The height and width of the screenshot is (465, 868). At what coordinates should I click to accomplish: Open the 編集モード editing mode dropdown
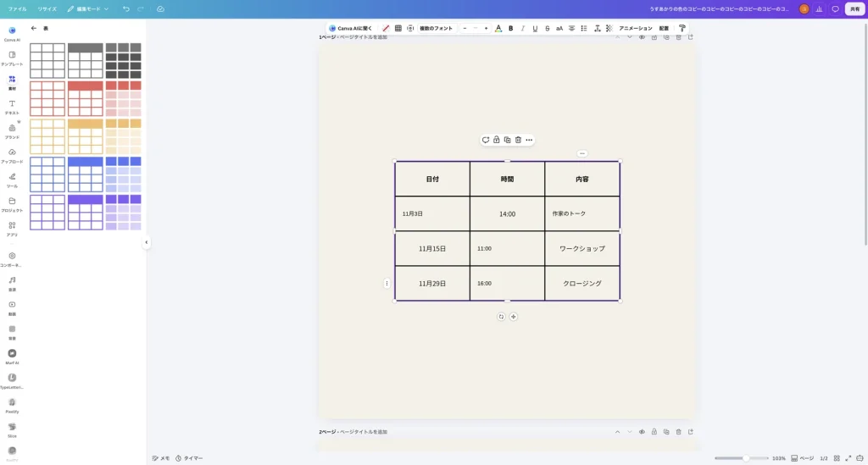click(x=87, y=8)
